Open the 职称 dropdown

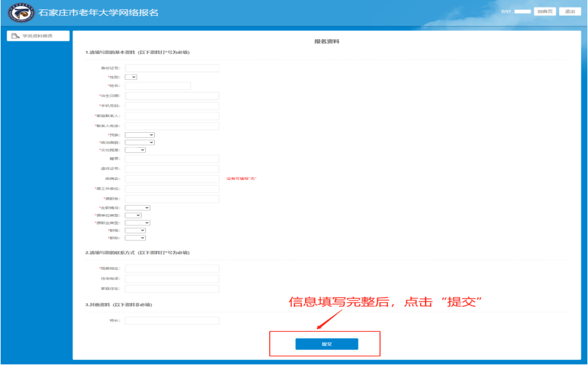click(135, 238)
